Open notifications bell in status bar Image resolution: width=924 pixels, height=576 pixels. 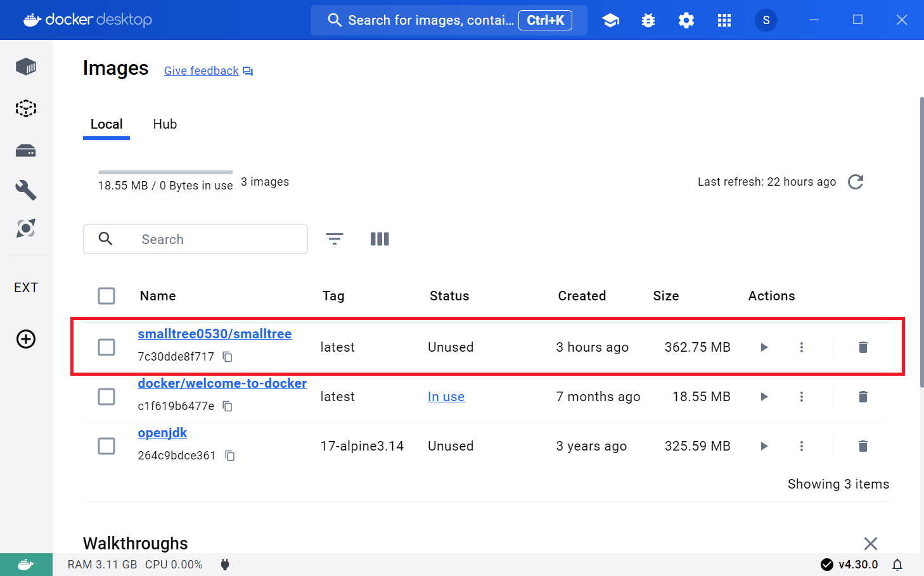click(897, 565)
